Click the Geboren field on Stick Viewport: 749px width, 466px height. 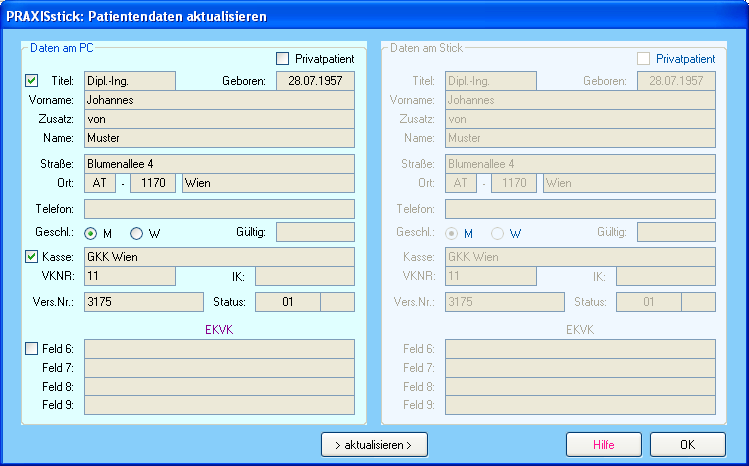coord(676,81)
